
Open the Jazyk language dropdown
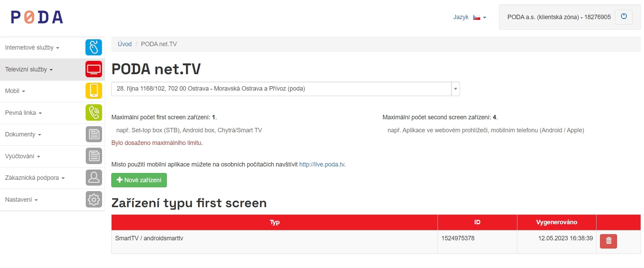(x=470, y=17)
